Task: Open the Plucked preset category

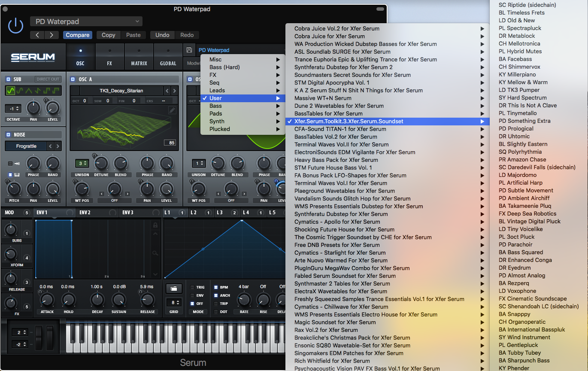Action: point(242,129)
